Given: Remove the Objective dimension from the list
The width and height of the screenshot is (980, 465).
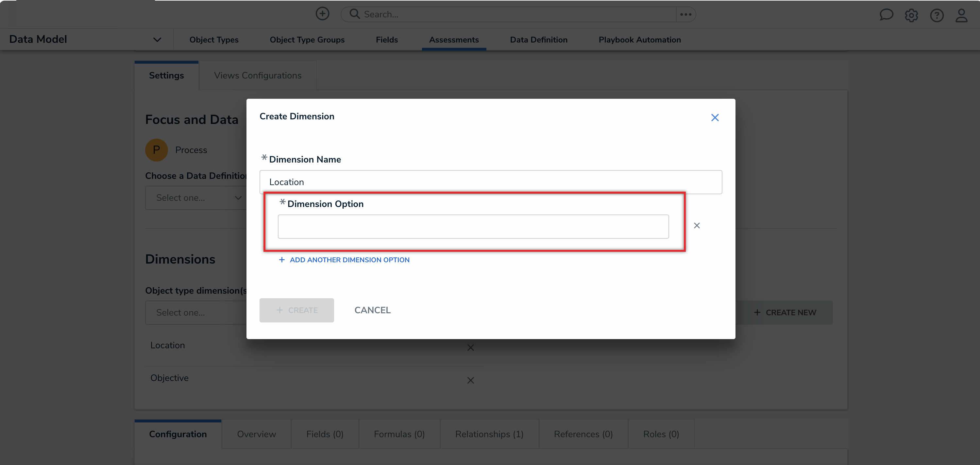Looking at the screenshot, I should (x=470, y=380).
